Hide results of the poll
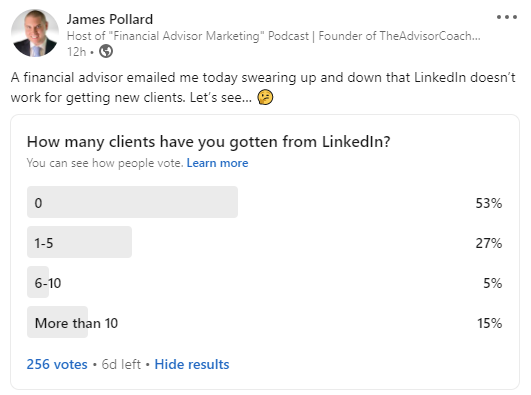The image size is (531, 395). coord(192,365)
